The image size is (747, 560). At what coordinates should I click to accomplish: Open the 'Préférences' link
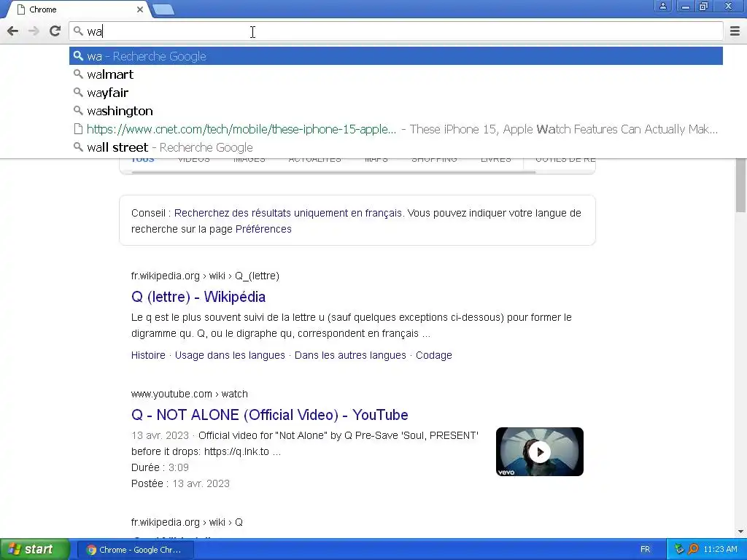coord(263,229)
